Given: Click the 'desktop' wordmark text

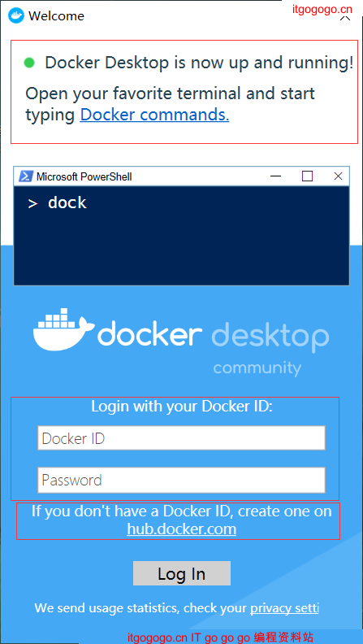Looking at the screenshot, I should [x=270, y=336].
